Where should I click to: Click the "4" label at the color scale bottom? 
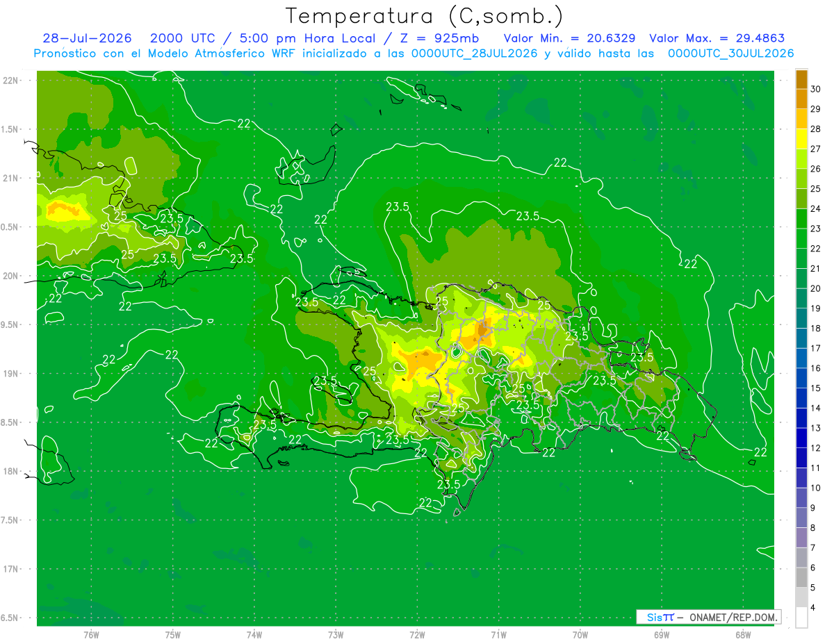[813, 609]
